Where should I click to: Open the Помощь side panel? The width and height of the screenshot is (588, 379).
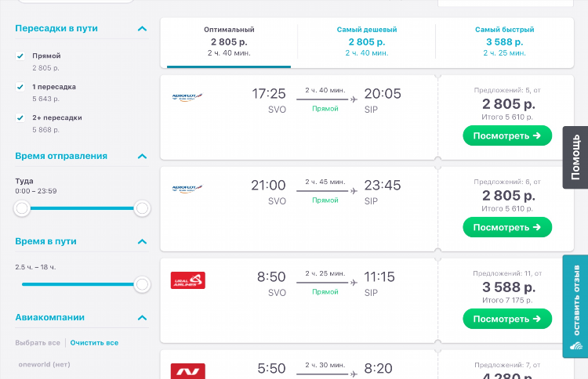tap(575, 157)
